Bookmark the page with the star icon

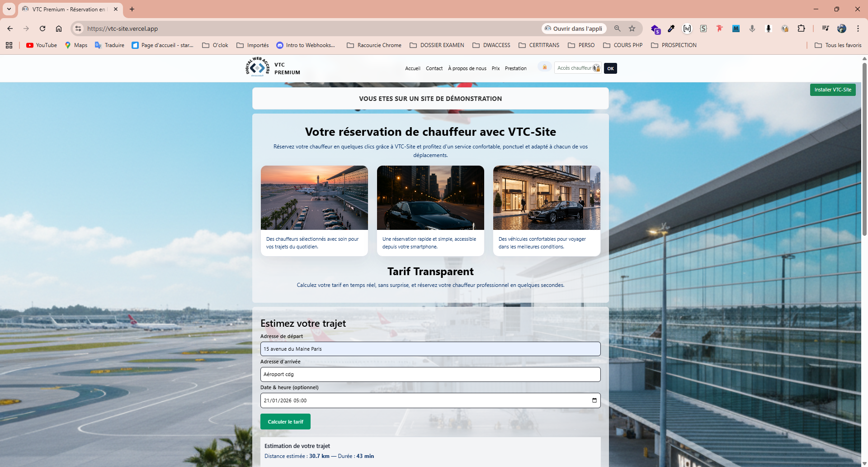(632, 29)
